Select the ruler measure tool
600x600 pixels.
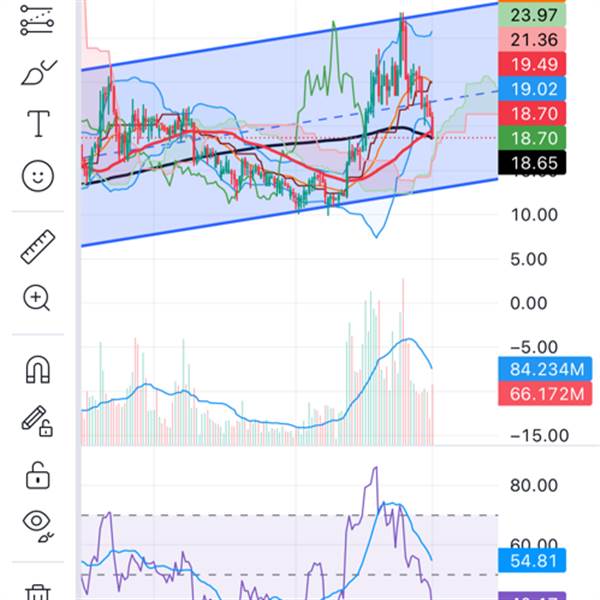point(38,247)
